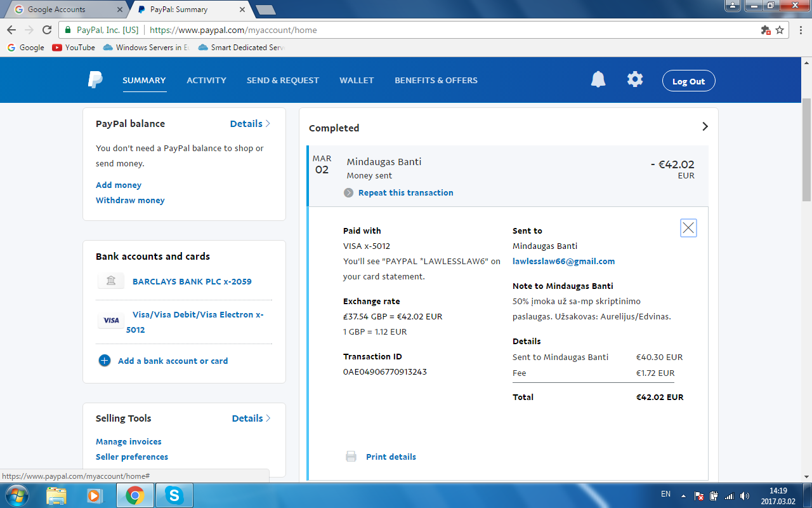Open SEND & REQUEST menu

pos(283,81)
